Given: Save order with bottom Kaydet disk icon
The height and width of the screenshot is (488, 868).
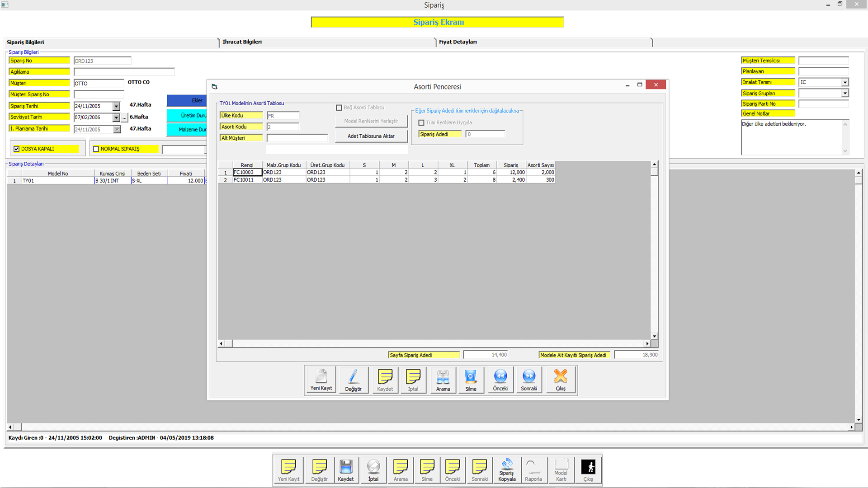Looking at the screenshot, I should 346,470.
